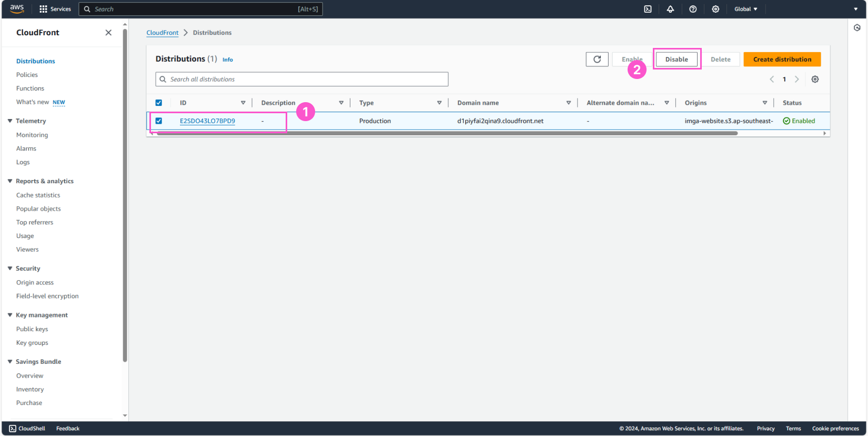Image resolution: width=868 pixels, height=436 pixels.
Task: Click the CloudFront breadcrumb link
Action: 162,33
